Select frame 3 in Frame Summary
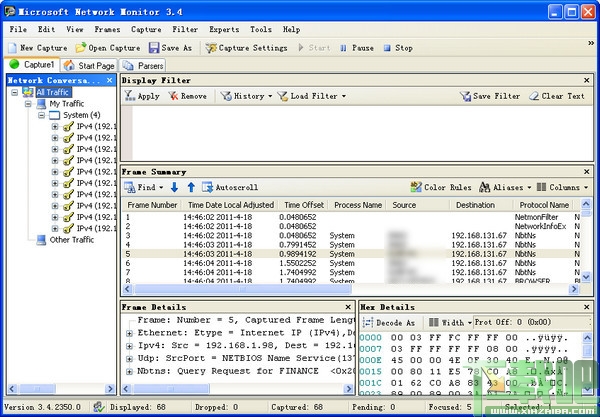This screenshot has height=417, width=600. point(351,236)
